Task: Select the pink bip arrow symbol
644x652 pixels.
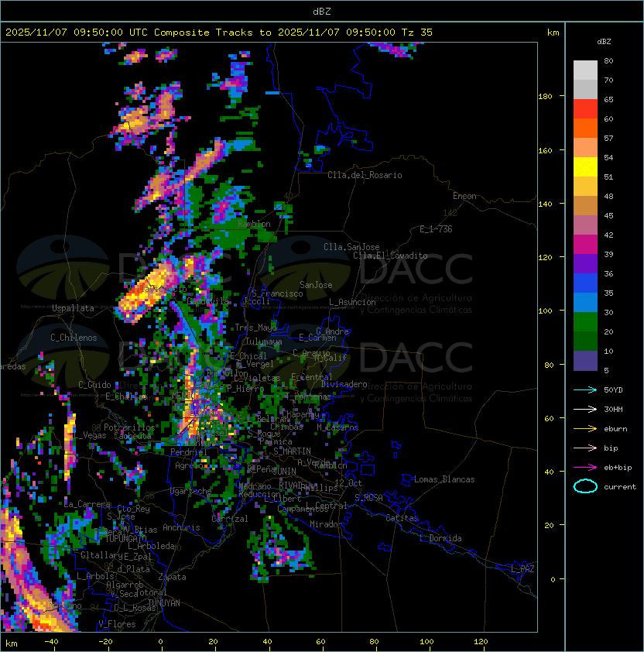Action: 585,448
